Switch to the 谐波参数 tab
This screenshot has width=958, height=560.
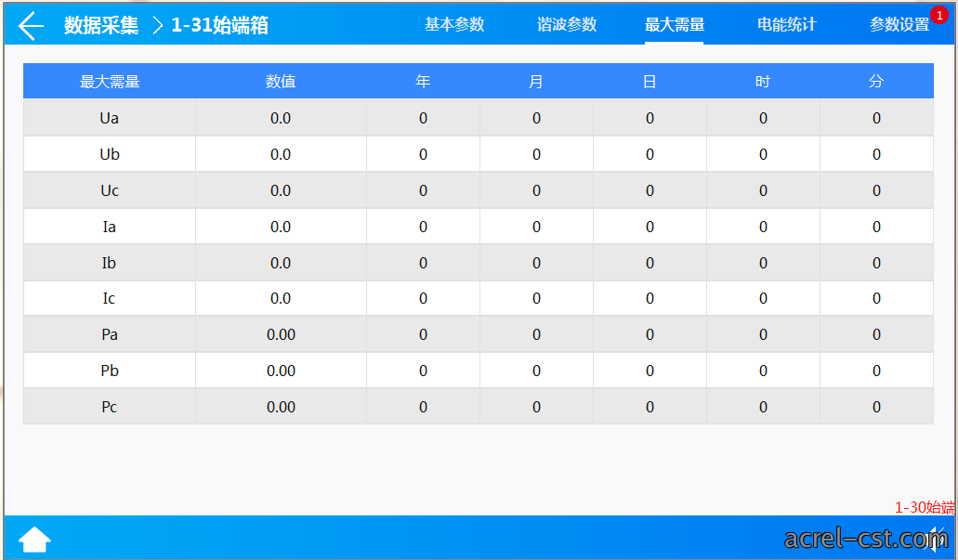(567, 24)
